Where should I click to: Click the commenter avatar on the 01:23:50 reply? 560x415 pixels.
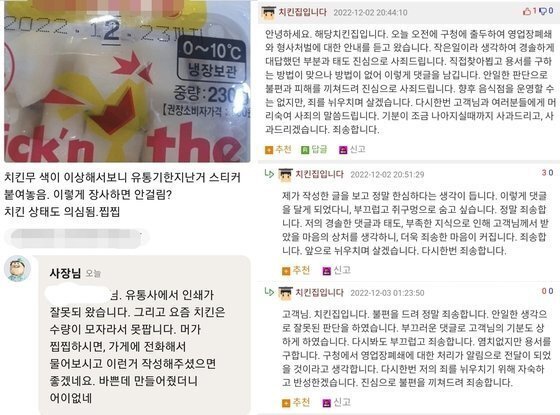click(x=285, y=292)
